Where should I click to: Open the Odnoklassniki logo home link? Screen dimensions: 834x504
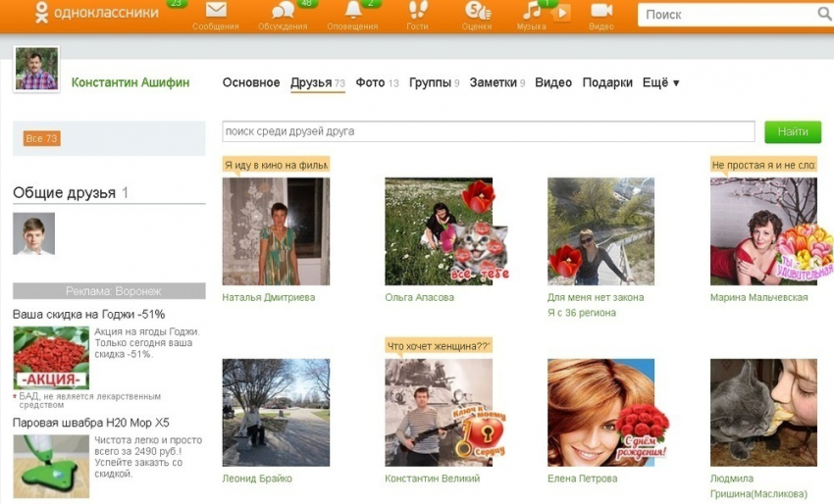pyautogui.click(x=96, y=12)
